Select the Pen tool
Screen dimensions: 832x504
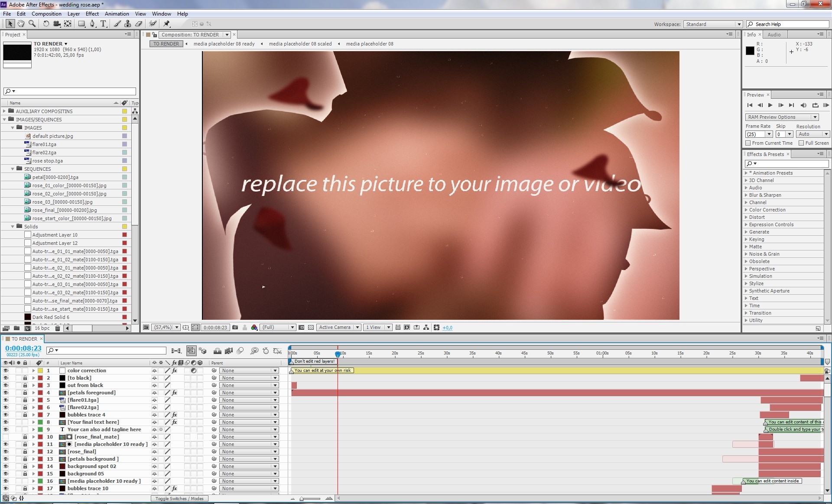[x=92, y=24]
